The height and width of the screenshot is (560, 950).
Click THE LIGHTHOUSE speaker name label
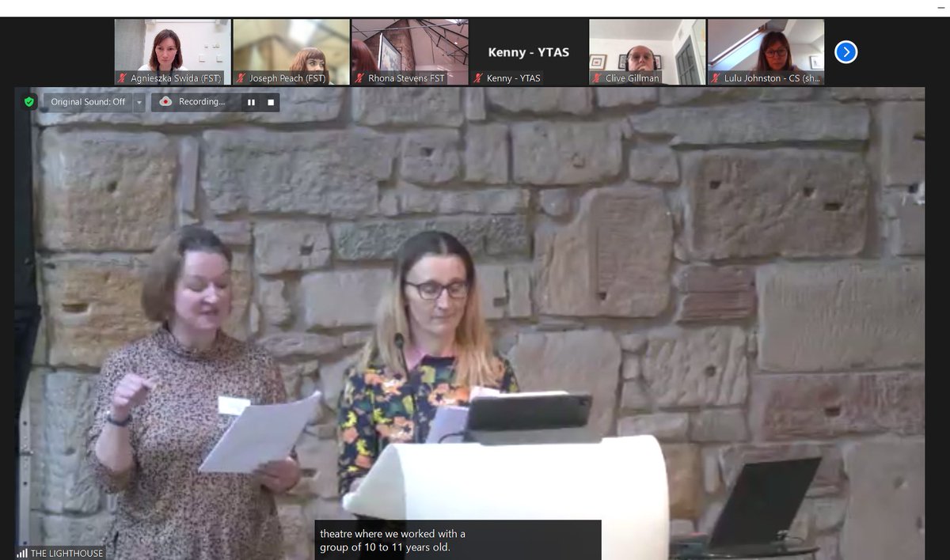click(66, 553)
